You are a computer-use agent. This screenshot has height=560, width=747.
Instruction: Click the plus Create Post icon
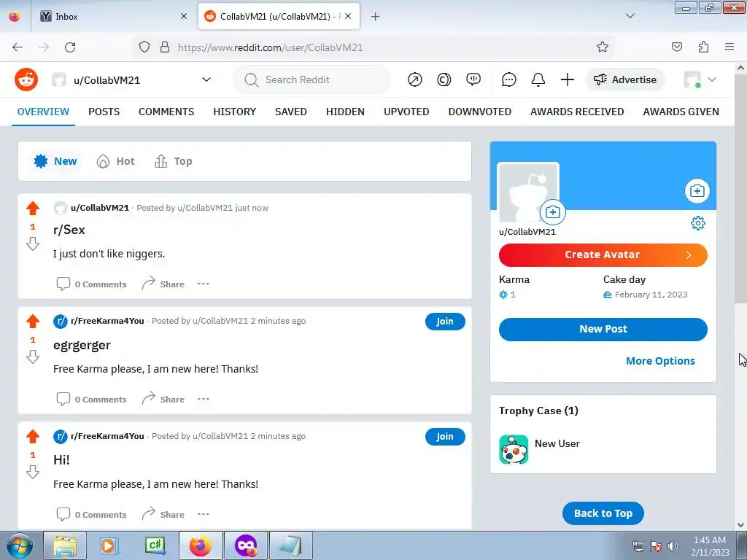click(x=567, y=79)
